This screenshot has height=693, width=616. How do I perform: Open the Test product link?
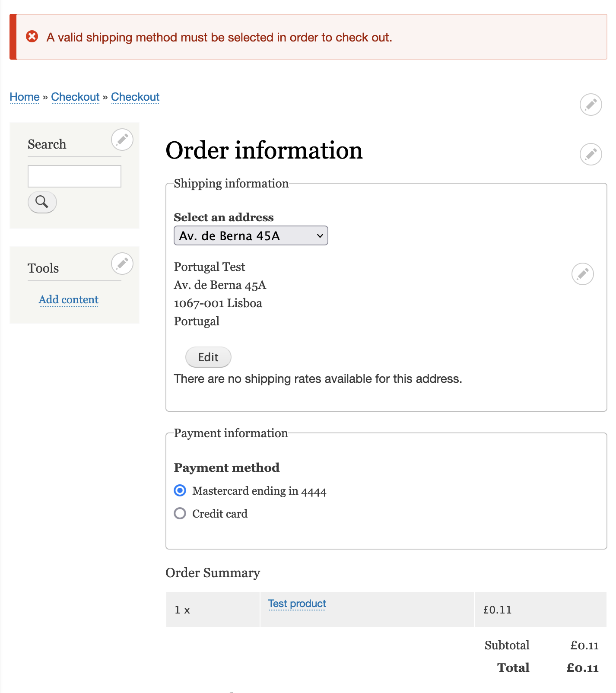point(297,604)
